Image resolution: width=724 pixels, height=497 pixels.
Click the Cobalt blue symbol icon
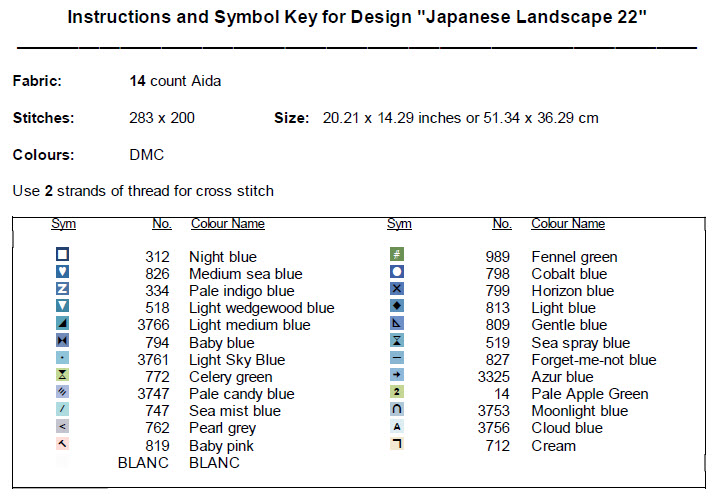397,272
